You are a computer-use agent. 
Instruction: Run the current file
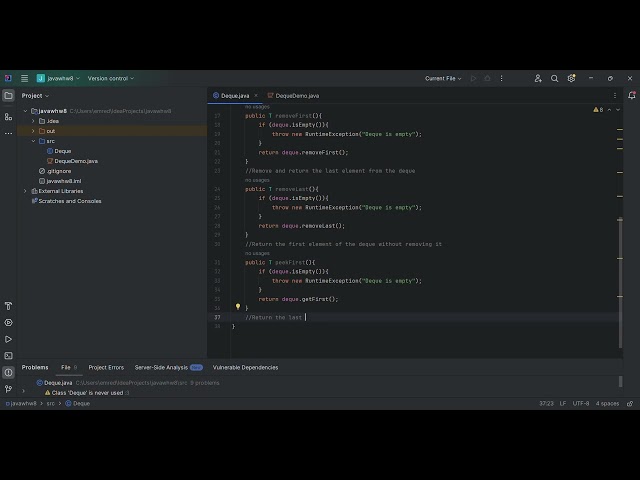(x=473, y=78)
